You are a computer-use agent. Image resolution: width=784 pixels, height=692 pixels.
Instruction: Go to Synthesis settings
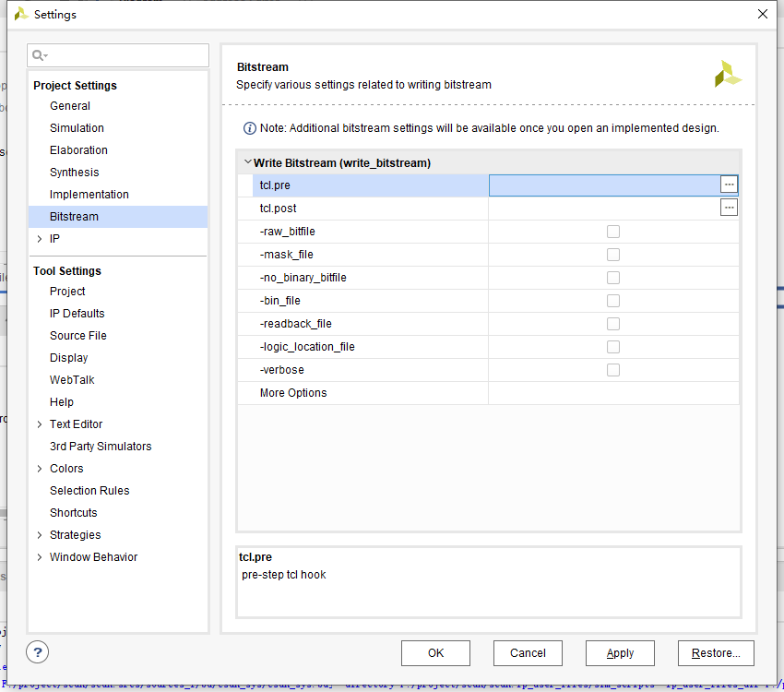[74, 172]
